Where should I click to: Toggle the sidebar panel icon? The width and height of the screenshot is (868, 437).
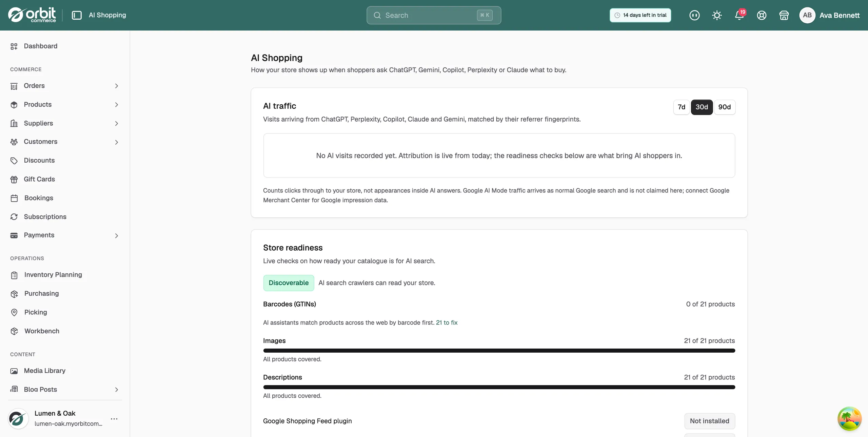(x=77, y=15)
